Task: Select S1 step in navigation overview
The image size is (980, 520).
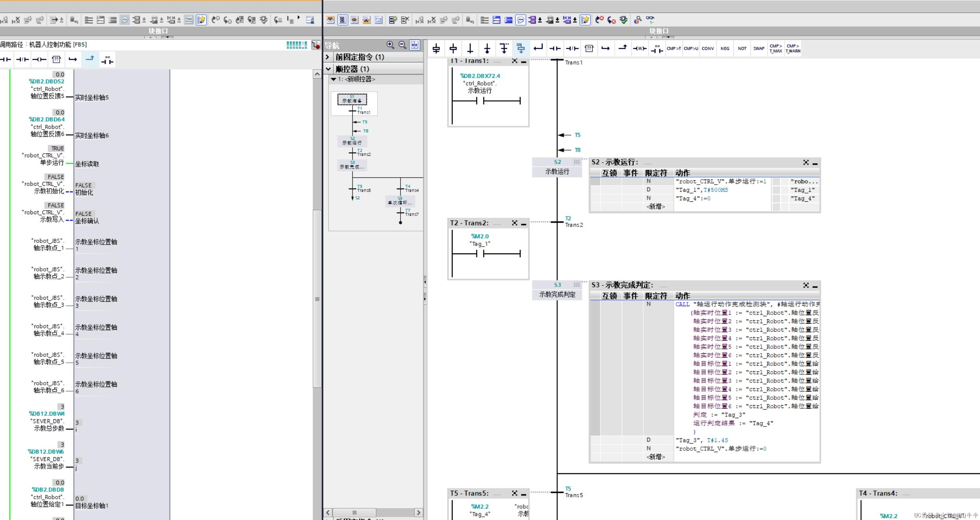Action: click(x=352, y=99)
